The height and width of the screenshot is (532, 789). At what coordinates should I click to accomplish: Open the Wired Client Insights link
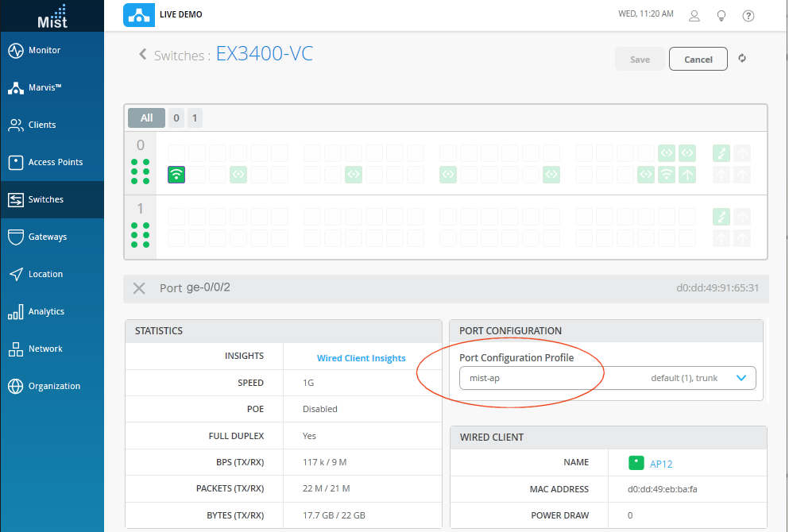pyautogui.click(x=361, y=359)
